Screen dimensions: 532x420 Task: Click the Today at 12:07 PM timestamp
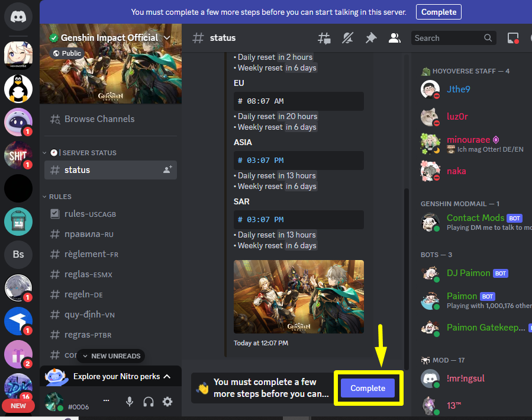(x=261, y=343)
